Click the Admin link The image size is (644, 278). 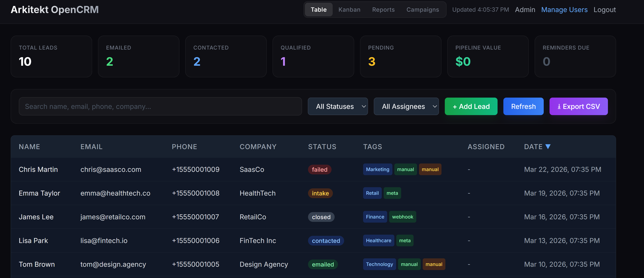coord(525,10)
